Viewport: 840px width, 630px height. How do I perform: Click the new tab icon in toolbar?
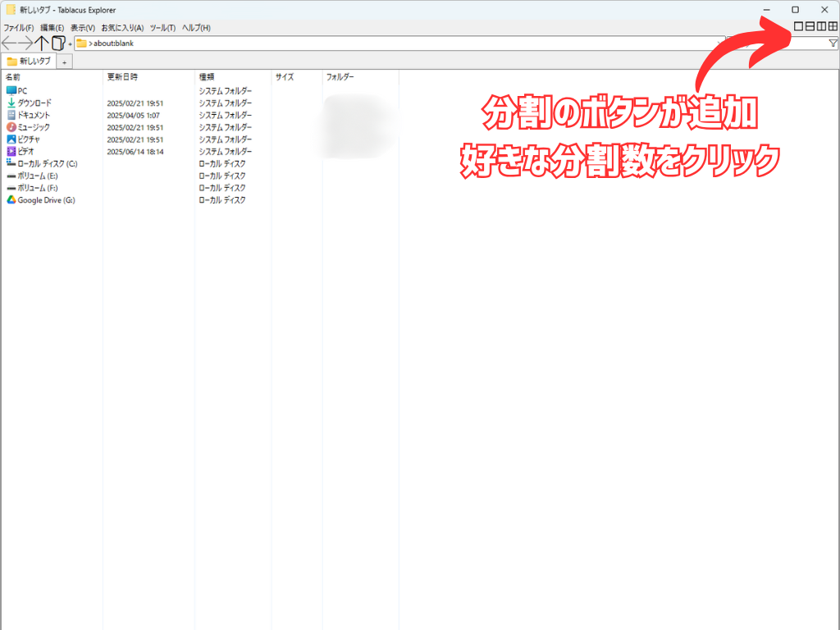tap(57, 43)
